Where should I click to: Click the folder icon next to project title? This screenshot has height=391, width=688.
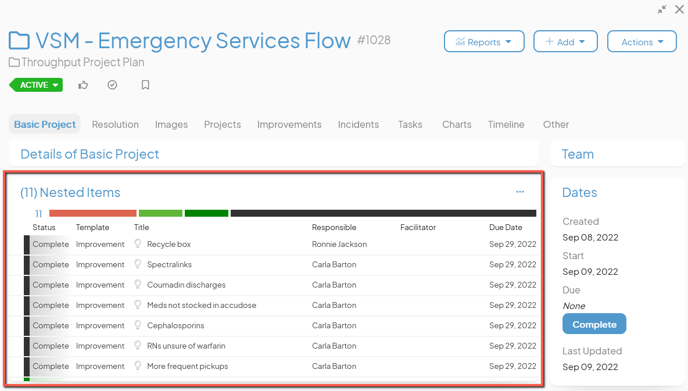pyautogui.click(x=19, y=41)
